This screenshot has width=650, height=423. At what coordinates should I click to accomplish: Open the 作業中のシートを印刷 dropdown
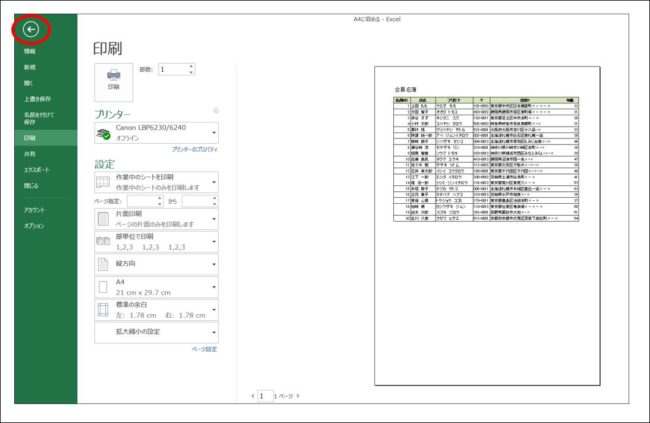tap(156, 182)
